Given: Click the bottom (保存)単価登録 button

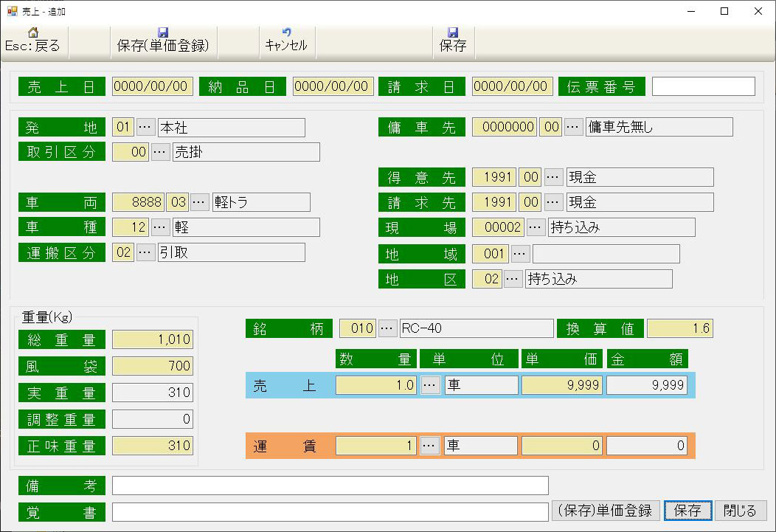Looking at the screenshot, I should pos(606,511).
